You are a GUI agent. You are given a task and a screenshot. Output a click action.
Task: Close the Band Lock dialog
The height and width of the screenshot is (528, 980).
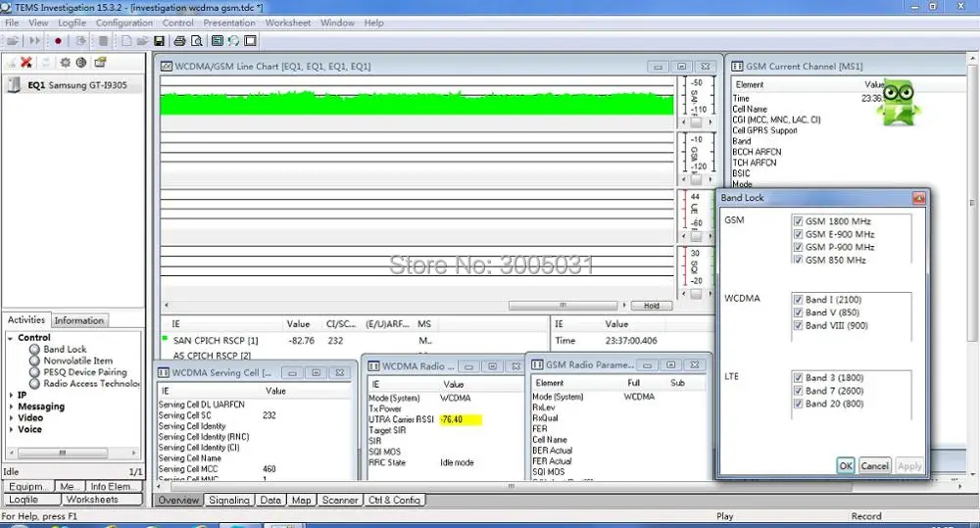point(919,198)
